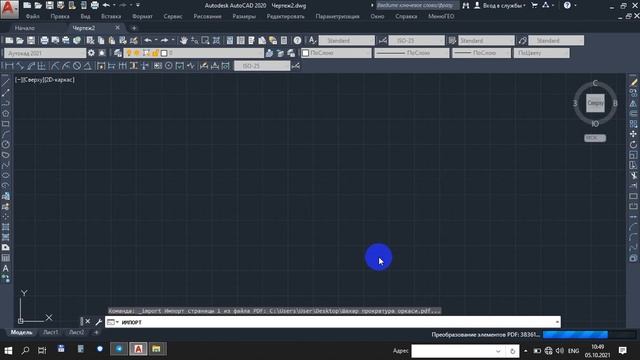Image resolution: width=640 pixels, height=360 pixels.
Task: Toggle layer lock padlock icon
Action: coord(155,53)
